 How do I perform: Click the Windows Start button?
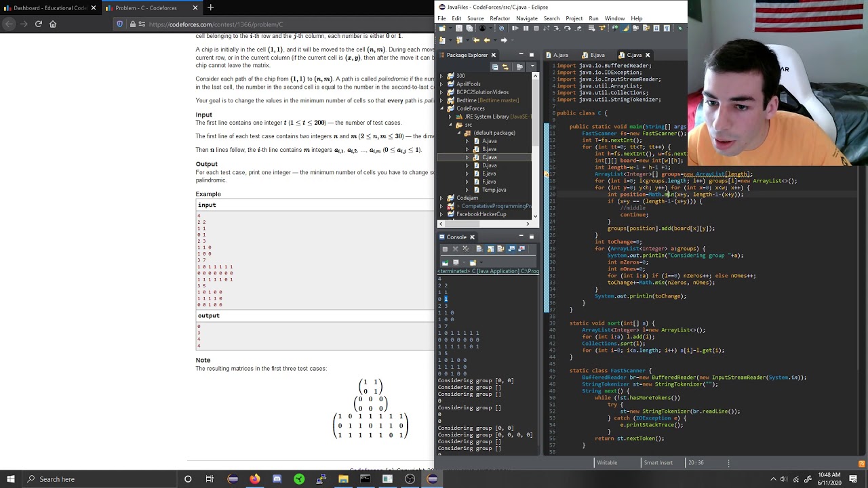(x=11, y=479)
